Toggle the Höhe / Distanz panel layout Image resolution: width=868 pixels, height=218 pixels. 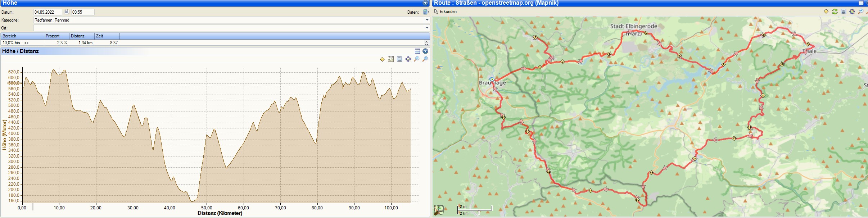tap(417, 51)
